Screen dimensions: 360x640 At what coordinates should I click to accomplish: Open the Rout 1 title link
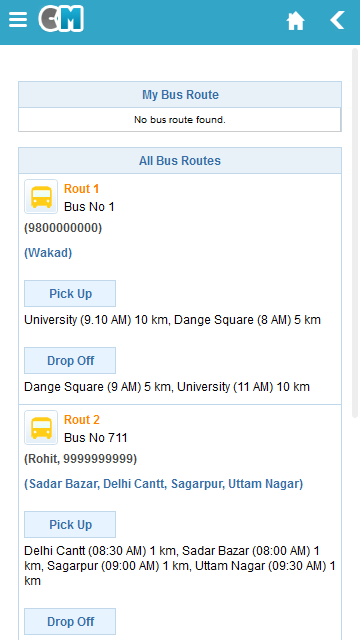(82, 189)
